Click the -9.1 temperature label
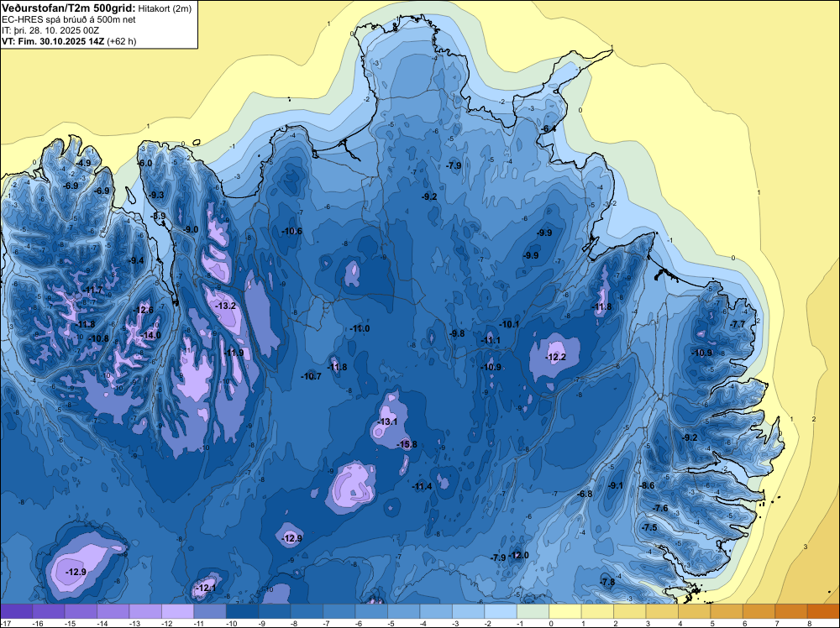This screenshot has height=628, width=840. [x=616, y=485]
